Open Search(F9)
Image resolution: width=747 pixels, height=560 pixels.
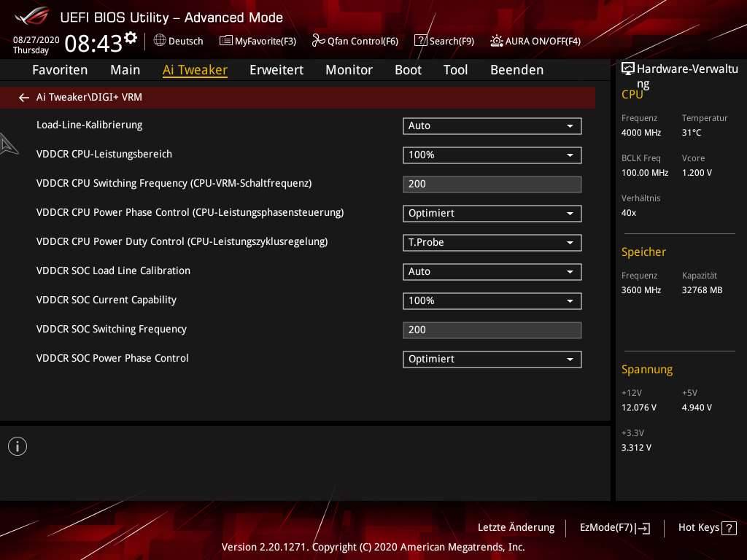click(x=444, y=41)
